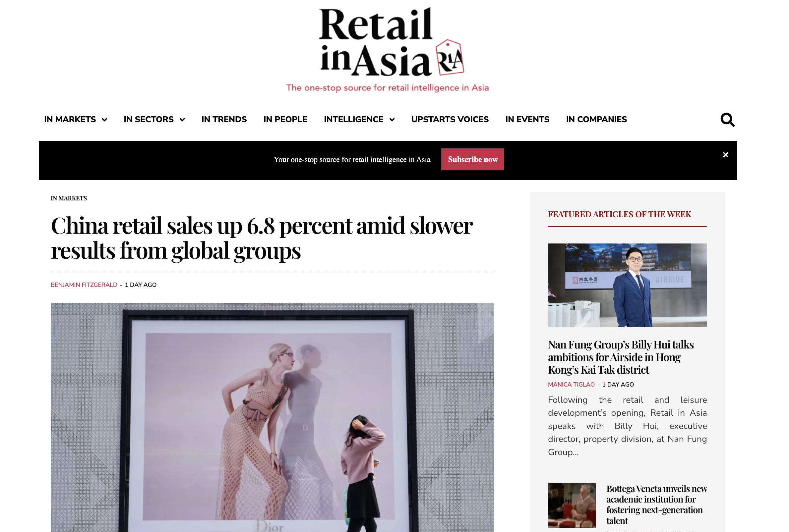Screen dimensions: 789x532
Task: Dismiss the subscribe banner with X
Action: pyautogui.click(x=725, y=155)
